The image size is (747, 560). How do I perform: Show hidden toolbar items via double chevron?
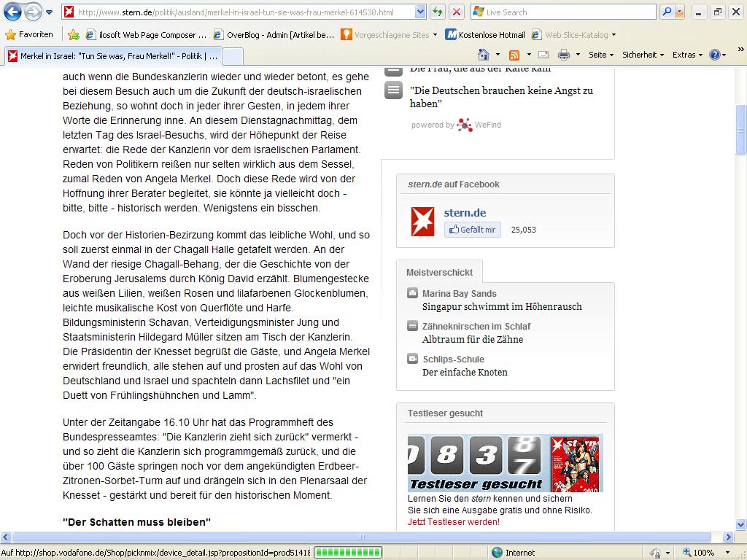point(740,50)
